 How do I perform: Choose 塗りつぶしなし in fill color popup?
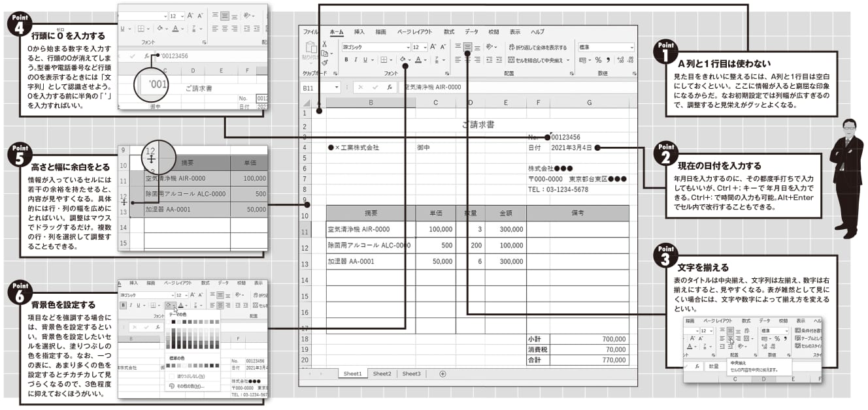(x=192, y=376)
